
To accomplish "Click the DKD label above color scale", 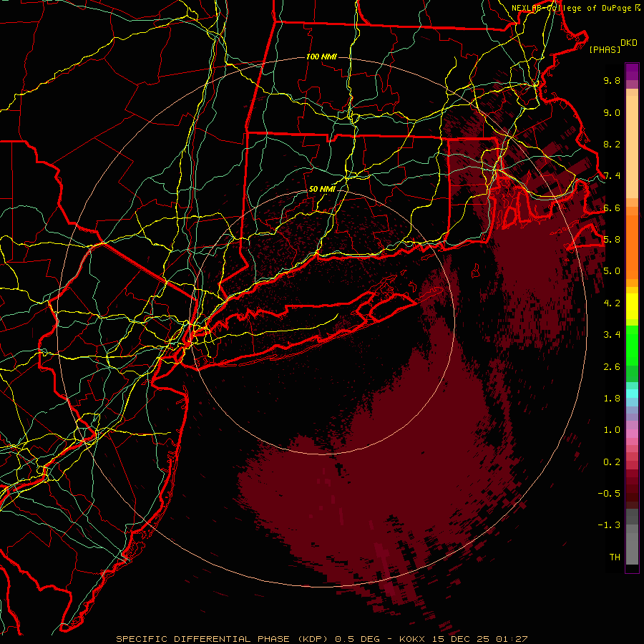I will (629, 43).
